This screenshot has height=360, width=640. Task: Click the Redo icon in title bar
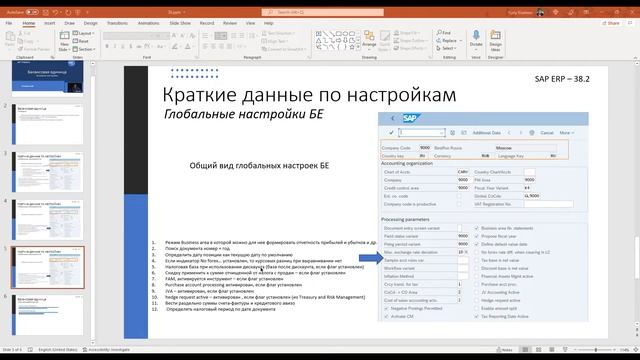(x=68, y=12)
